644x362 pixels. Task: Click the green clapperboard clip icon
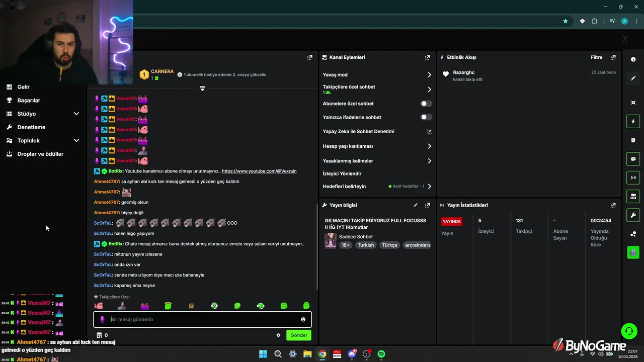point(633,252)
